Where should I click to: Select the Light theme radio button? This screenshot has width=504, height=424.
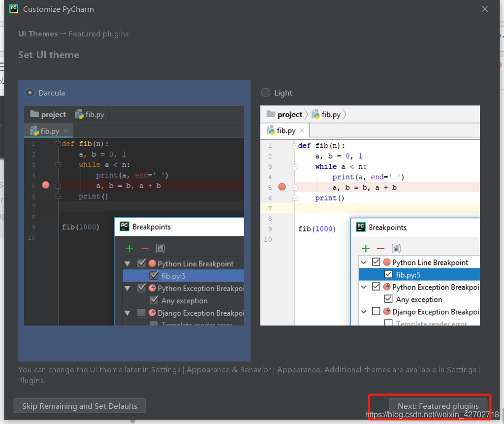pyautogui.click(x=265, y=93)
